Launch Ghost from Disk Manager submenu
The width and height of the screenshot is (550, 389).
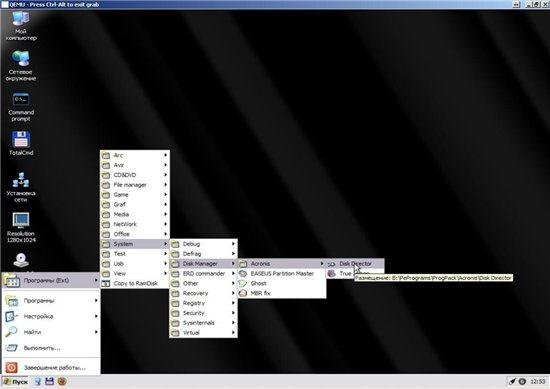coord(282,283)
